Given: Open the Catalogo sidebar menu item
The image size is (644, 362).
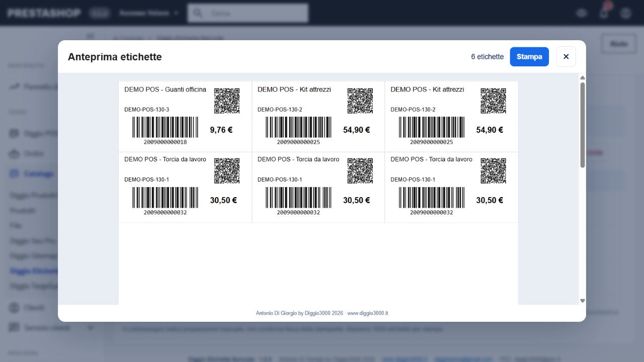Looking at the screenshot, I should tap(38, 173).
